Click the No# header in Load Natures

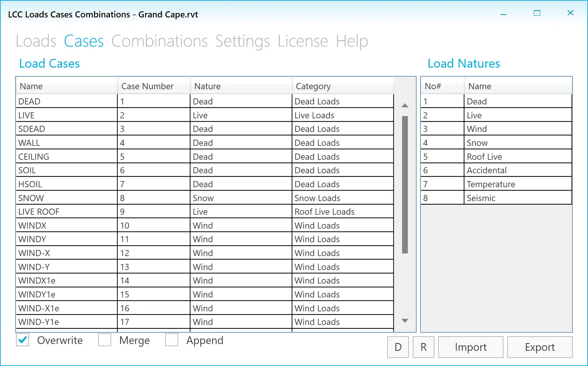[442, 86]
